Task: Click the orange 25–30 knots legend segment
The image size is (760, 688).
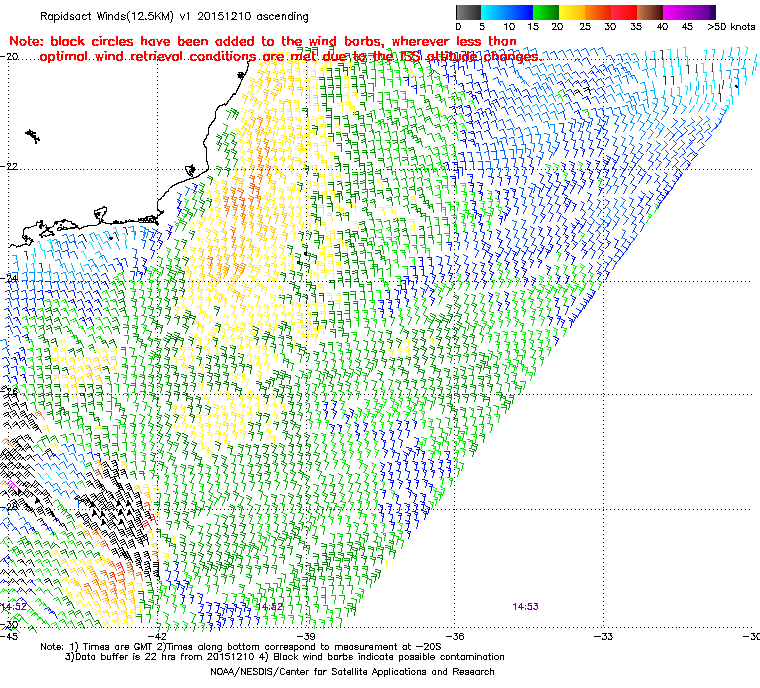Action: (598, 12)
